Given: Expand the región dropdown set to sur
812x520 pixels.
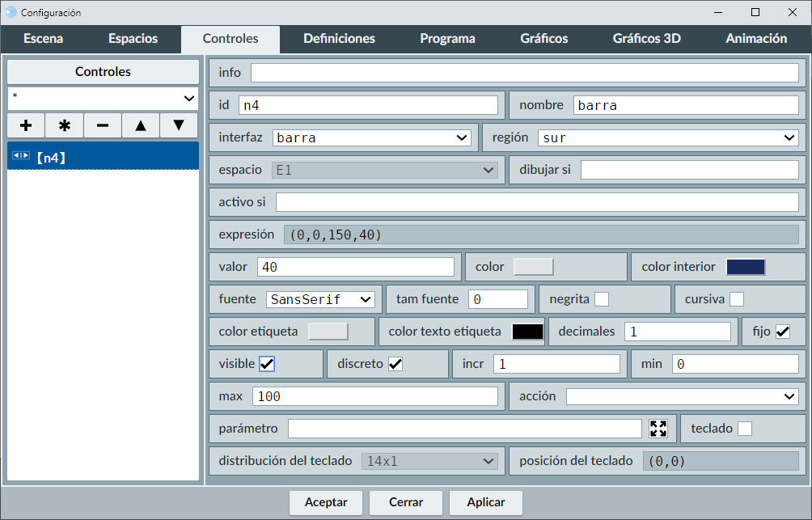Looking at the screenshot, I should (x=668, y=137).
